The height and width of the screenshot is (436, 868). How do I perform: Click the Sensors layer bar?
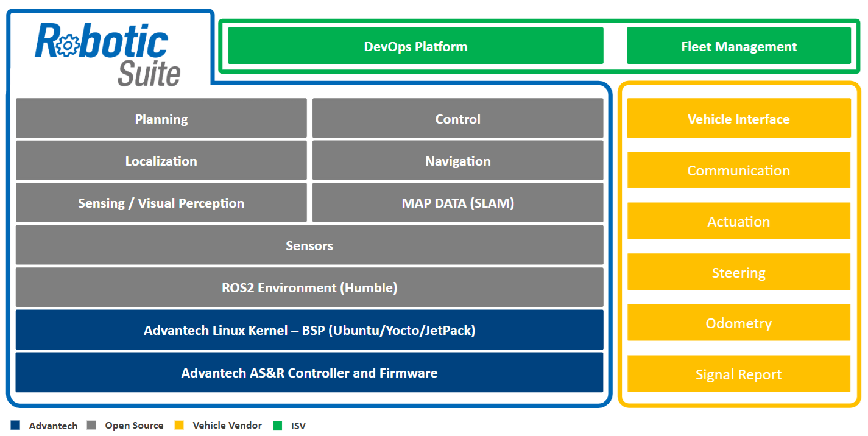(309, 245)
